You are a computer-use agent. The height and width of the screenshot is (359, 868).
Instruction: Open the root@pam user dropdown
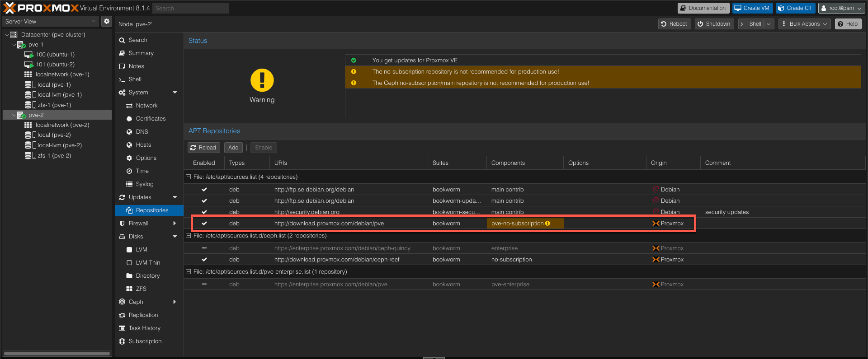tap(841, 8)
